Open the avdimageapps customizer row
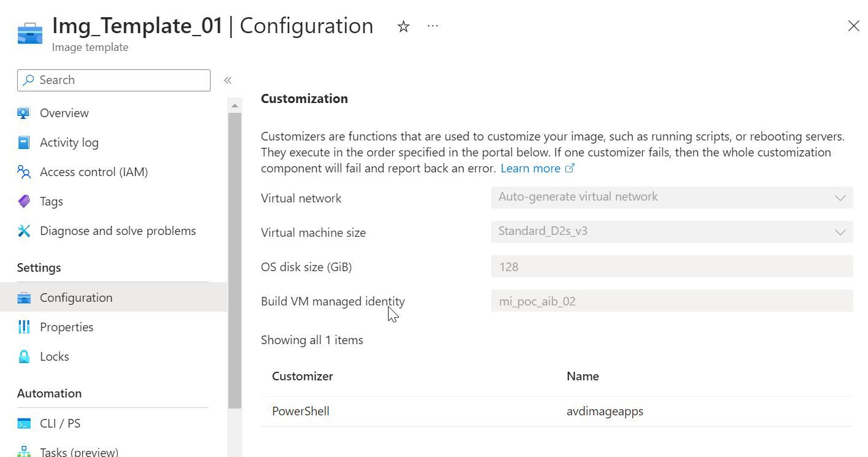The width and height of the screenshot is (868, 457). (x=605, y=411)
